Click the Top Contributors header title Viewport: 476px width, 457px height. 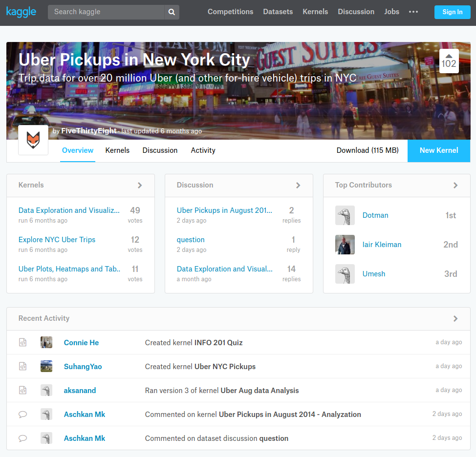click(364, 185)
